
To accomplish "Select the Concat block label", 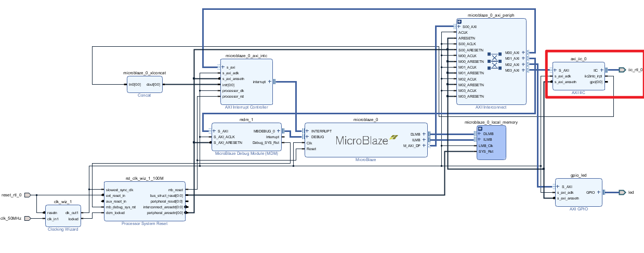I will pos(144,95).
